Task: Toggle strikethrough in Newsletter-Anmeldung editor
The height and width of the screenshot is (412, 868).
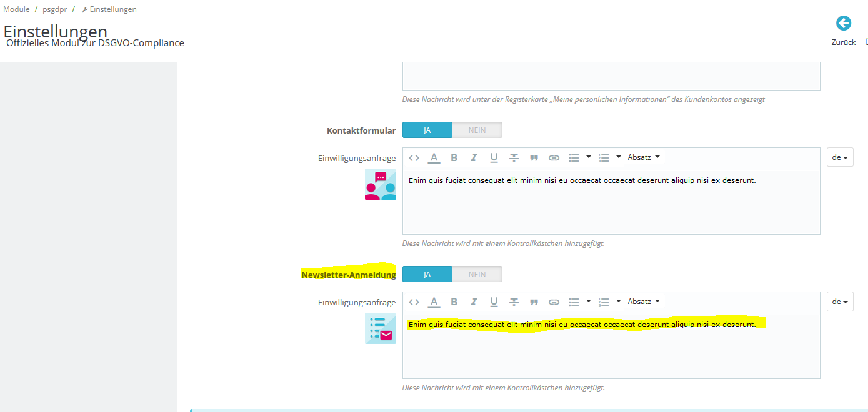Action: [x=514, y=302]
